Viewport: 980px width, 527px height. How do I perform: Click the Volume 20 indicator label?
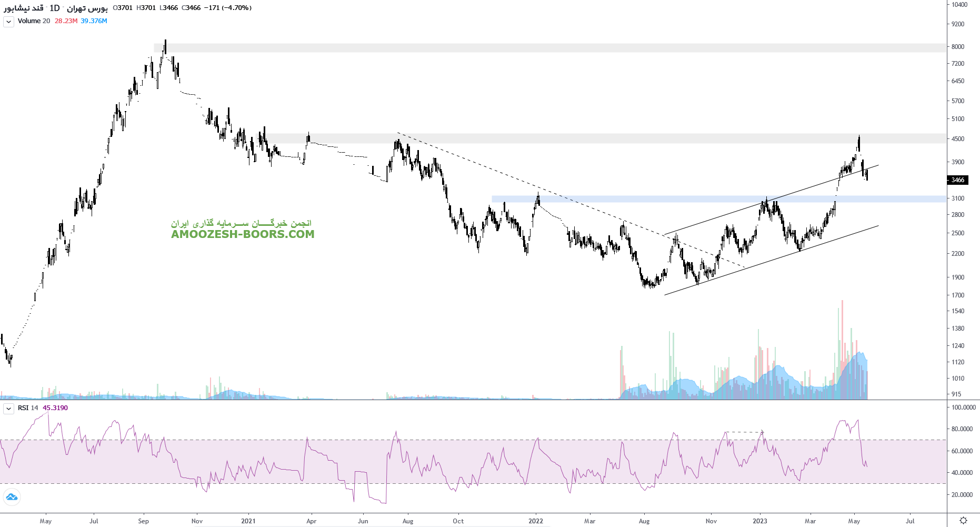[34, 21]
